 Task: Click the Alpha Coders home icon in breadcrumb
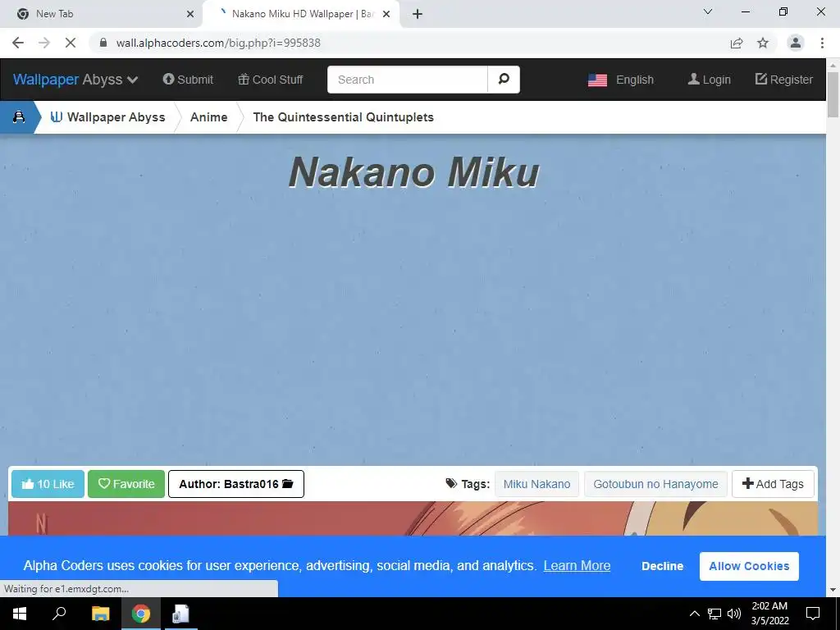pos(19,116)
